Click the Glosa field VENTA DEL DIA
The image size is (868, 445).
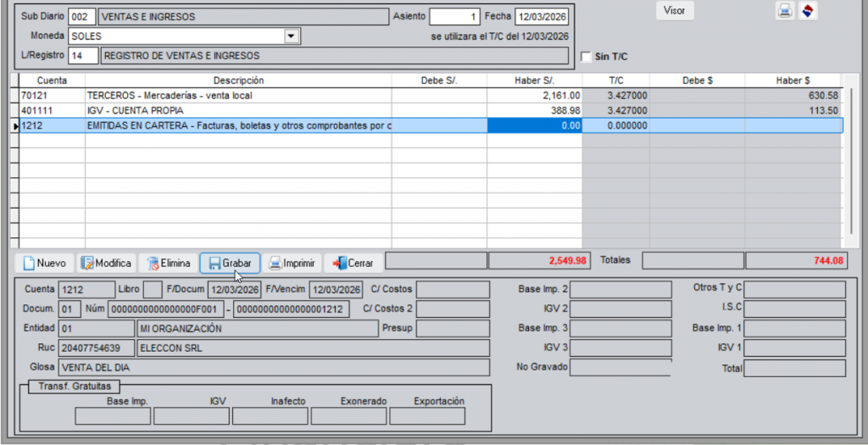click(274, 368)
